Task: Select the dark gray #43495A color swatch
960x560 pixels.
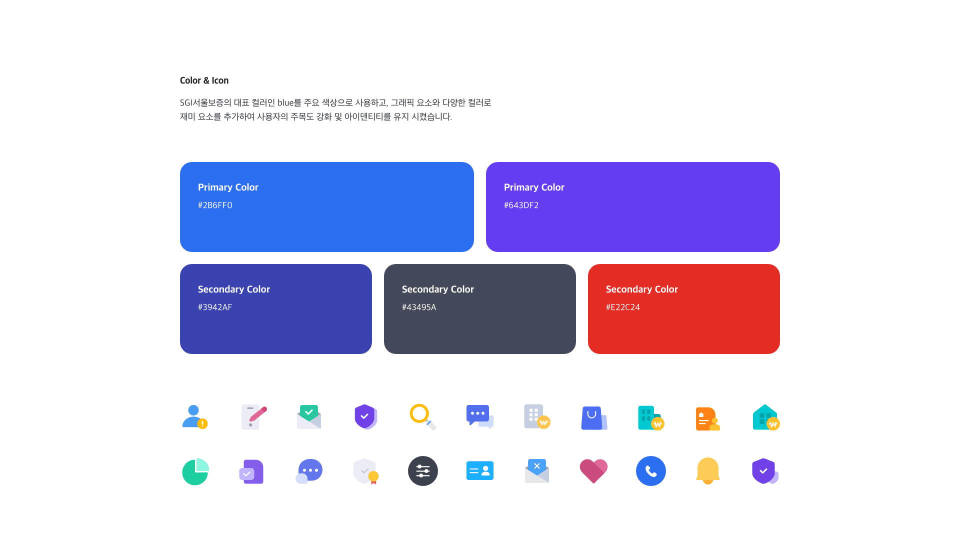Action: coord(479,309)
